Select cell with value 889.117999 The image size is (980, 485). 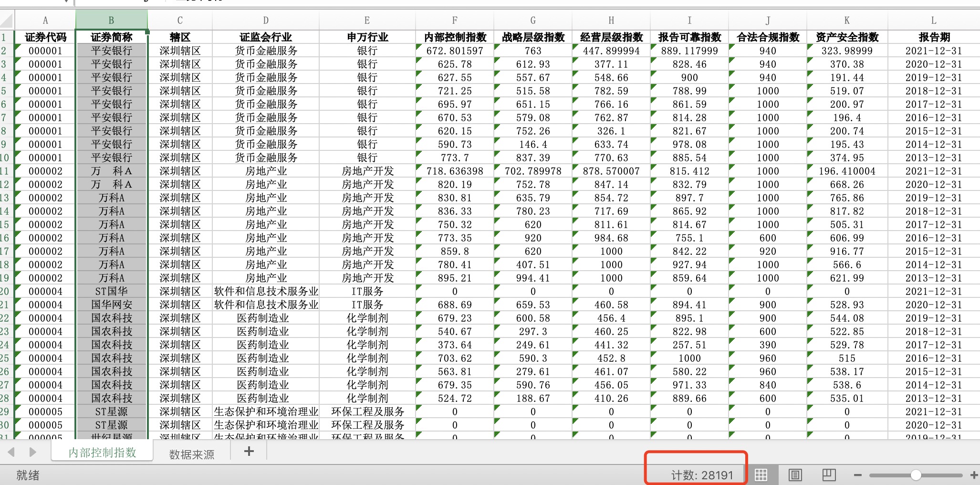click(689, 51)
